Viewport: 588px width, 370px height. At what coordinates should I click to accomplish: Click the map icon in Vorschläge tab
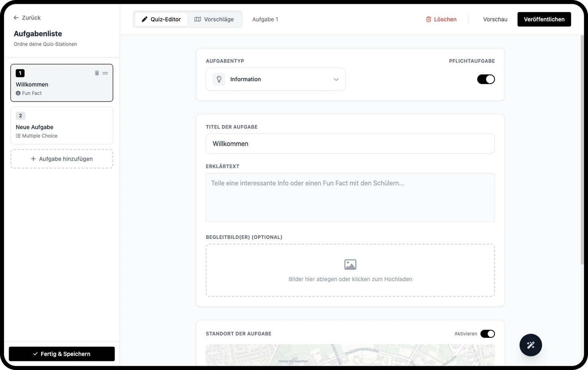point(198,19)
